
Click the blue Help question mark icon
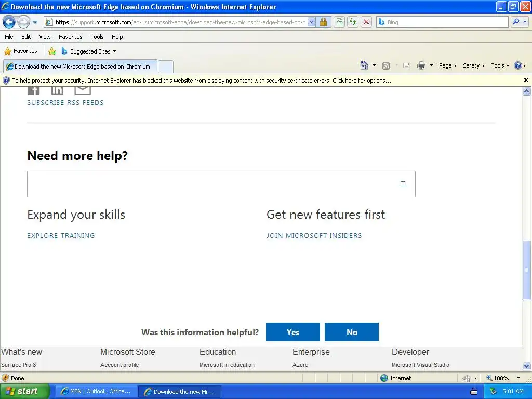tap(518, 65)
